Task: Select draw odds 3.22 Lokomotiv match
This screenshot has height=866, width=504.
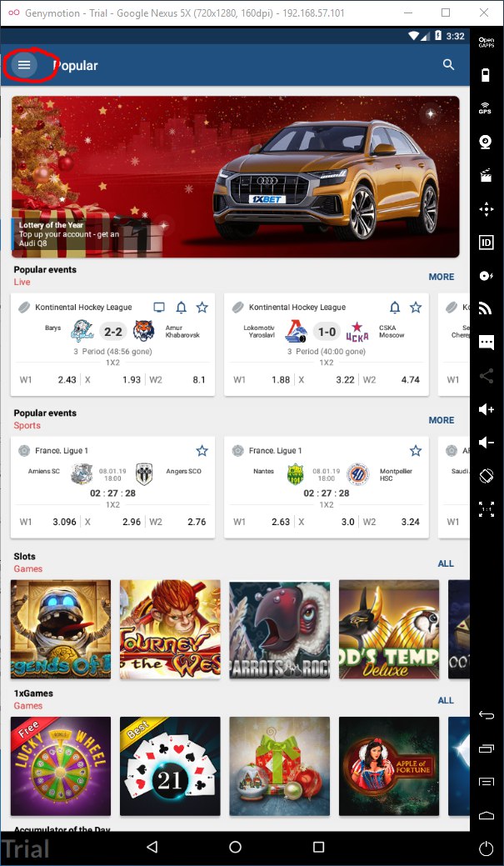Action: tap(327, 379)
